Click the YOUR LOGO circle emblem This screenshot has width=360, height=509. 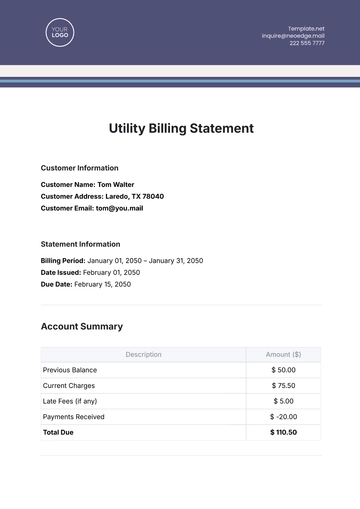[60, 32]
